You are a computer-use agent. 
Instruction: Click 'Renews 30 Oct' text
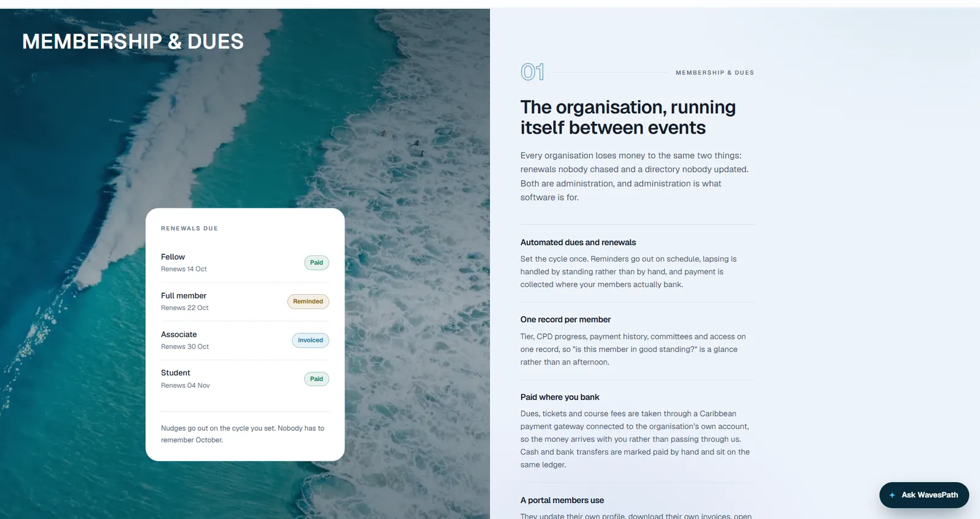click(185, 347)
